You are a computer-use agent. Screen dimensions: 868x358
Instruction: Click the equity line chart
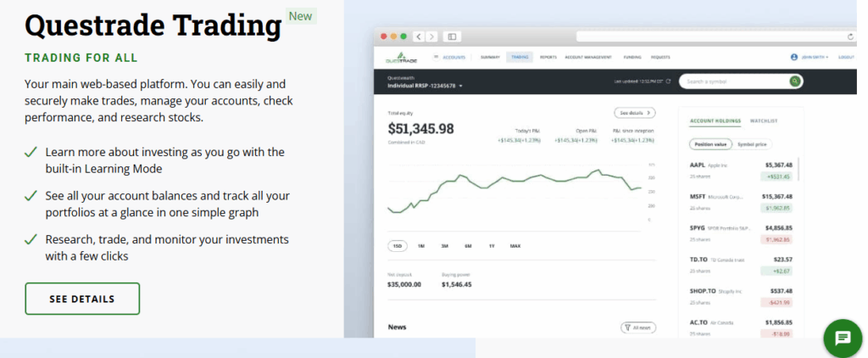coord(515,191)
